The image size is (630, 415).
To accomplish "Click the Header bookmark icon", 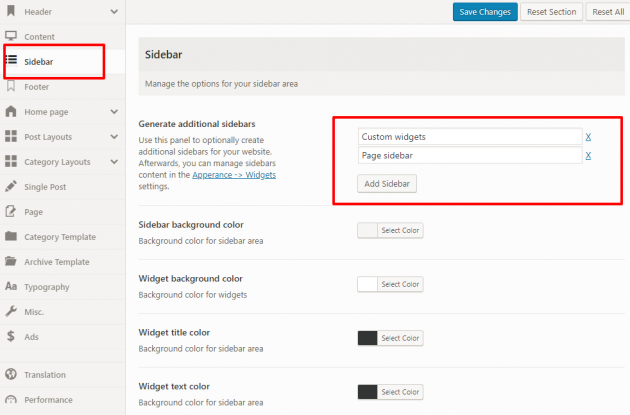I will (x=11, y=11).
